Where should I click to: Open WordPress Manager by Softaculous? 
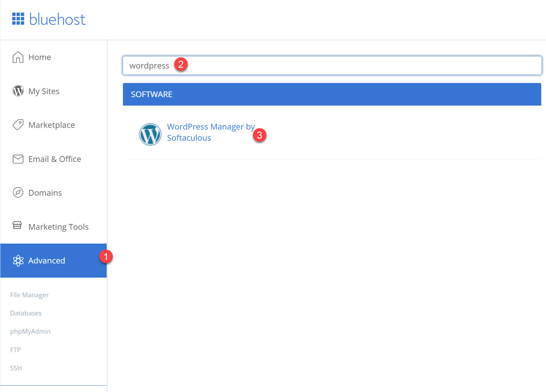211,132
